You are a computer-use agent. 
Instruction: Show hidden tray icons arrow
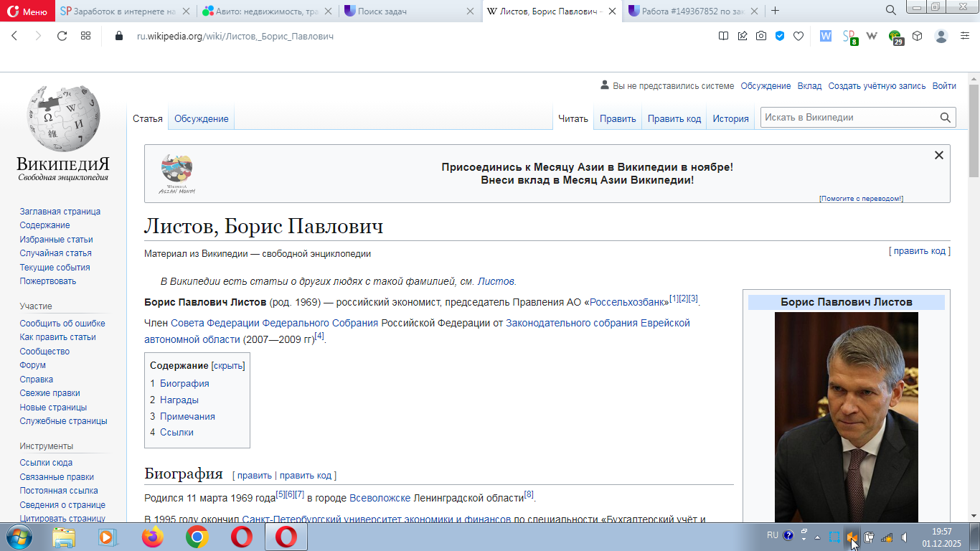(x=817, y=537)
